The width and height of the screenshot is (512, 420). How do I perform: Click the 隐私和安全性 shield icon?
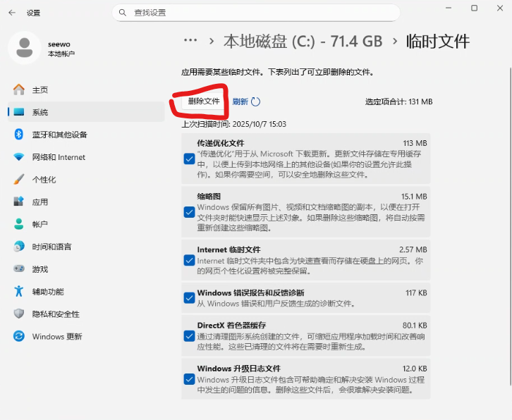pyautogui.click(x=19, y=314)
